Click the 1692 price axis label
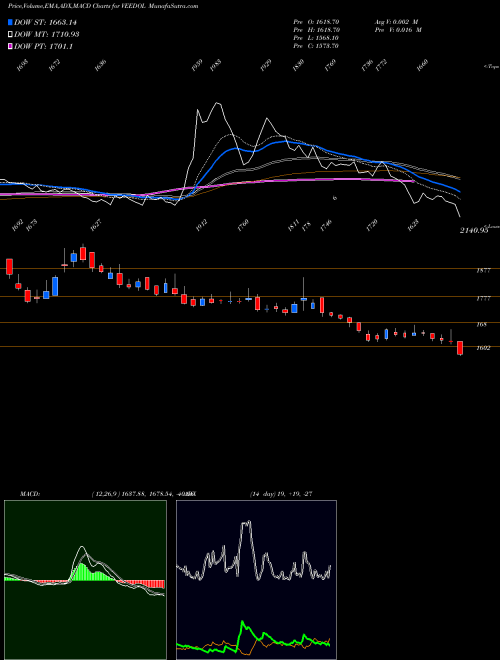 tap(484, 348)
